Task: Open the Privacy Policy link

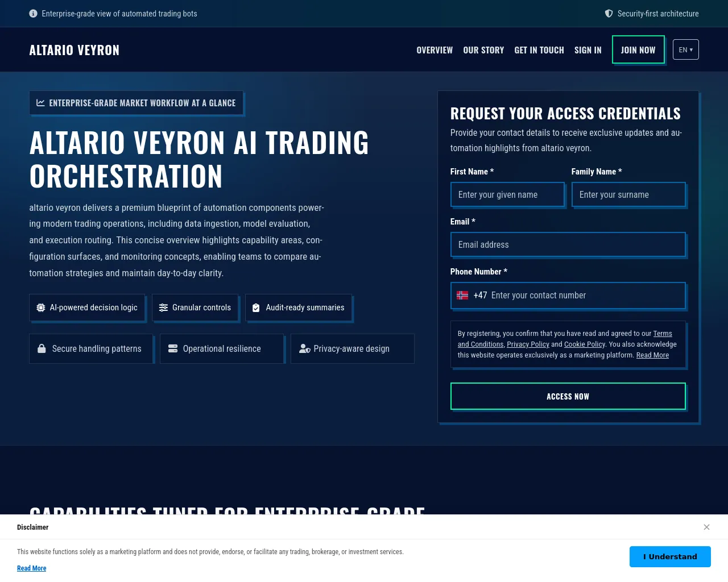Action: 528,344
